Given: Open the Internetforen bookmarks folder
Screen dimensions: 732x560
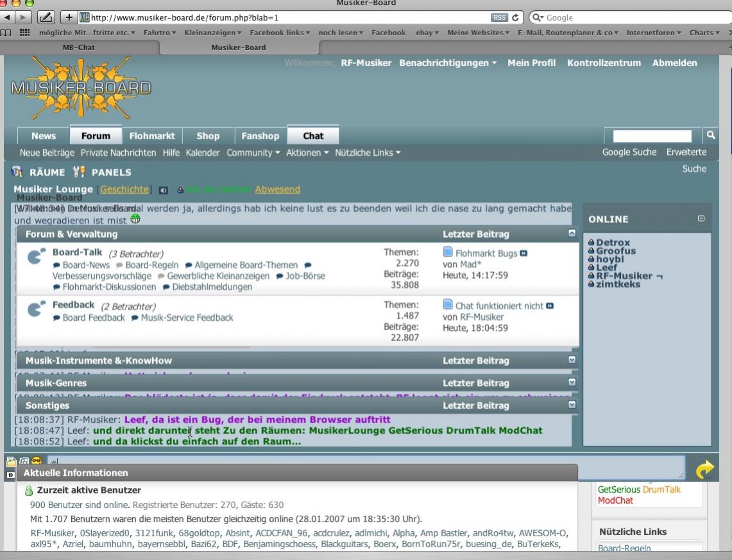Looking at the screenshot, I should [x=654, y=33].
